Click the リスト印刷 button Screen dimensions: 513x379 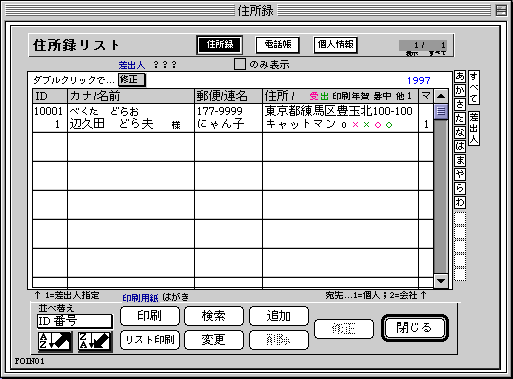(x=150, y=340)
